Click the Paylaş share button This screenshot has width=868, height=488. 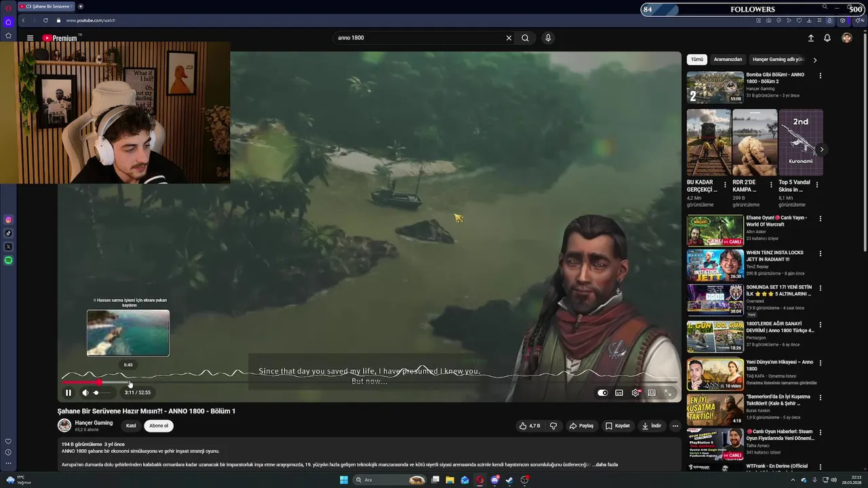[x=581, y=426]
